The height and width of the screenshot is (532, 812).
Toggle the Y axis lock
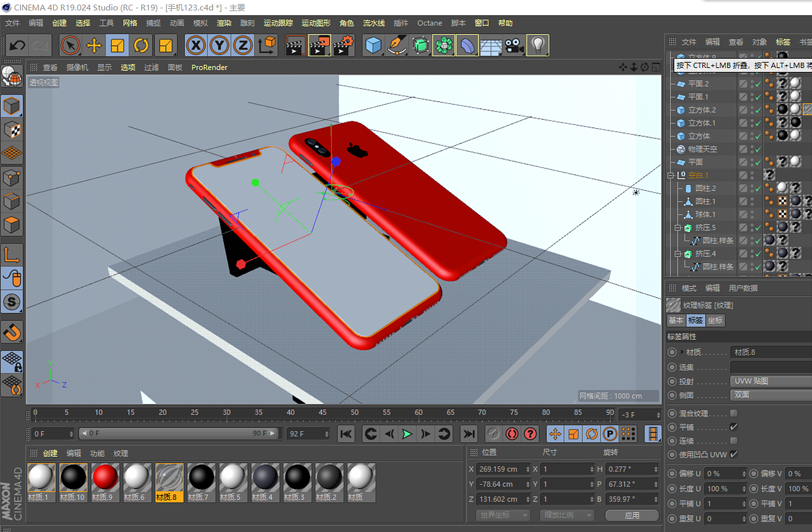click(219, 46)
